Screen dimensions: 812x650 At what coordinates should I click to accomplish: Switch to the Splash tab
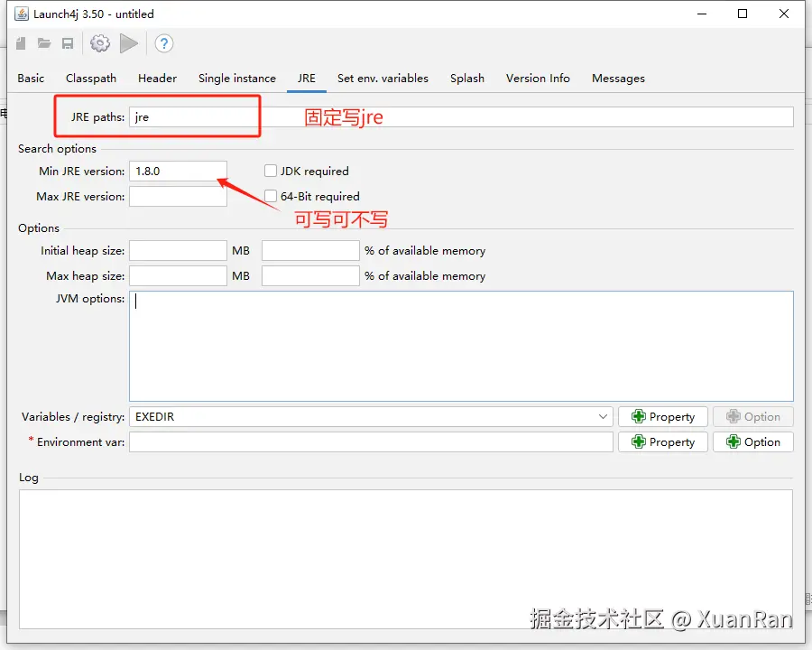click(467, 79)
